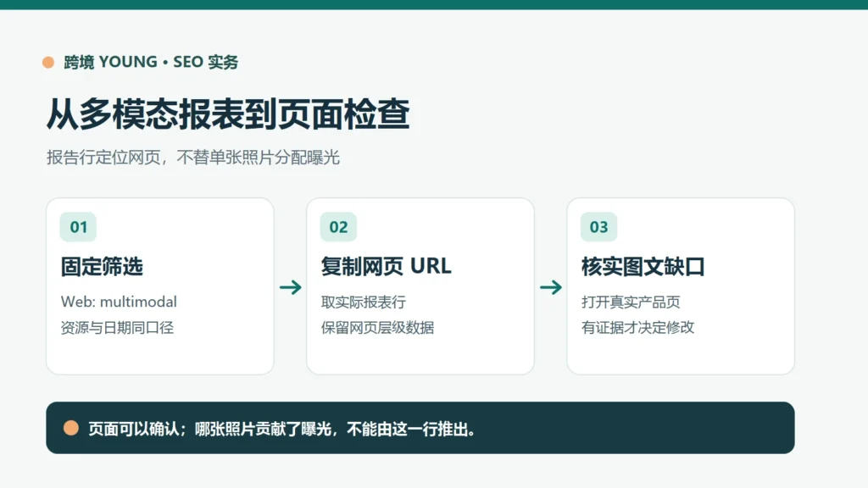
Task: Click the 03 step badge
Action: (598, 227)
